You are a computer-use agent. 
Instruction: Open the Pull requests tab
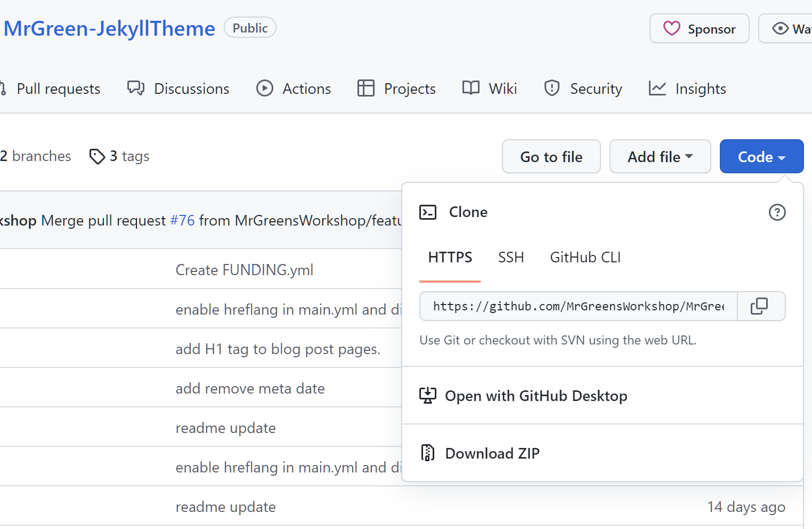click(x=51, y=89)
